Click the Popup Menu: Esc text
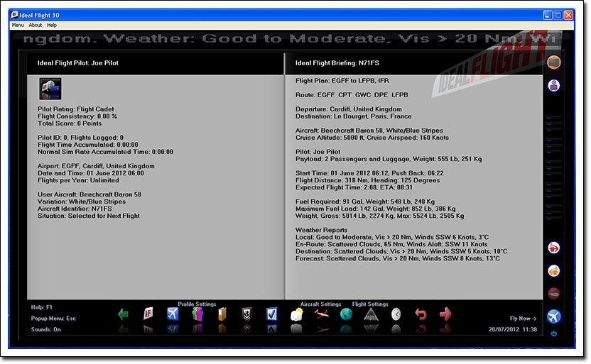Viewport: 591px width, 364px height. [x=53, y=319]
